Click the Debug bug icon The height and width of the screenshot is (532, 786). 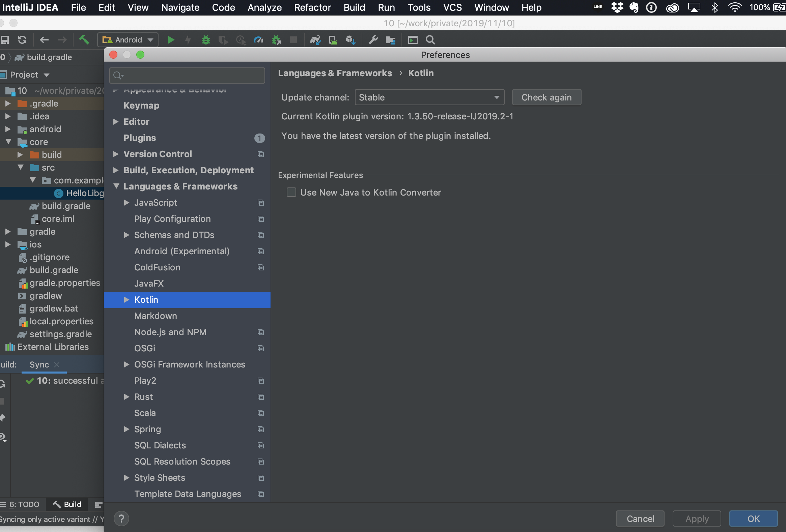[x=205, y=40]
